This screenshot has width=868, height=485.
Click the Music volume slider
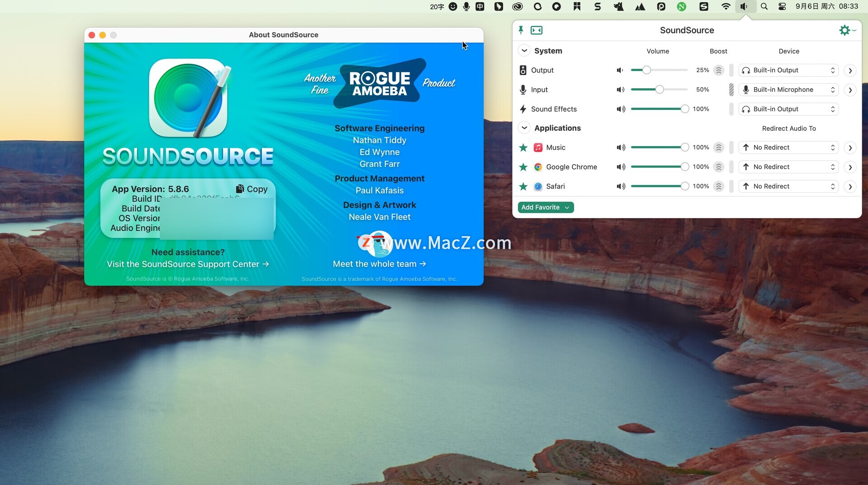[x=659, y=147]
